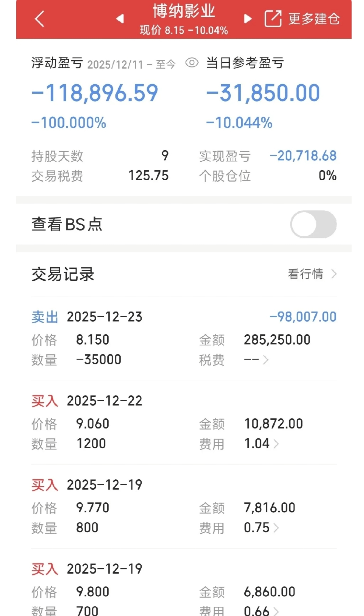
Task: Tap the 博纳影业 stock title
Action: (x=184, y=11)
